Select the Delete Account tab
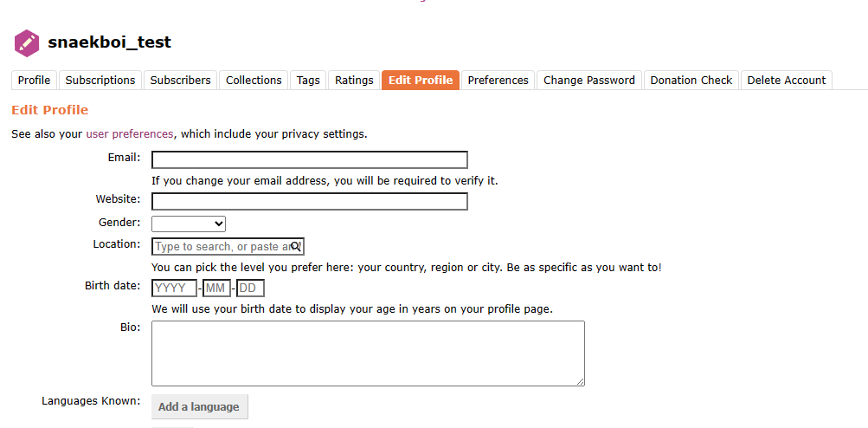868x428 pixels. pyautogui.click(x=787, y=81)
